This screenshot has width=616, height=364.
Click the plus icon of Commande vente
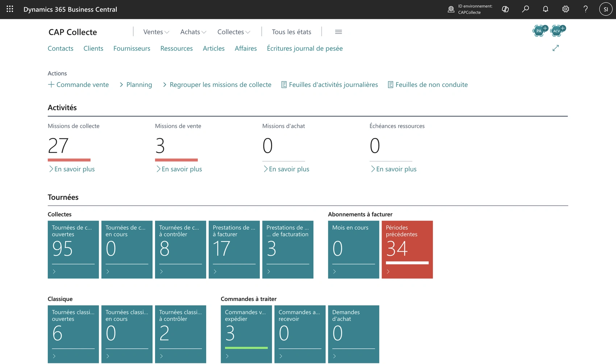[51, 84]
